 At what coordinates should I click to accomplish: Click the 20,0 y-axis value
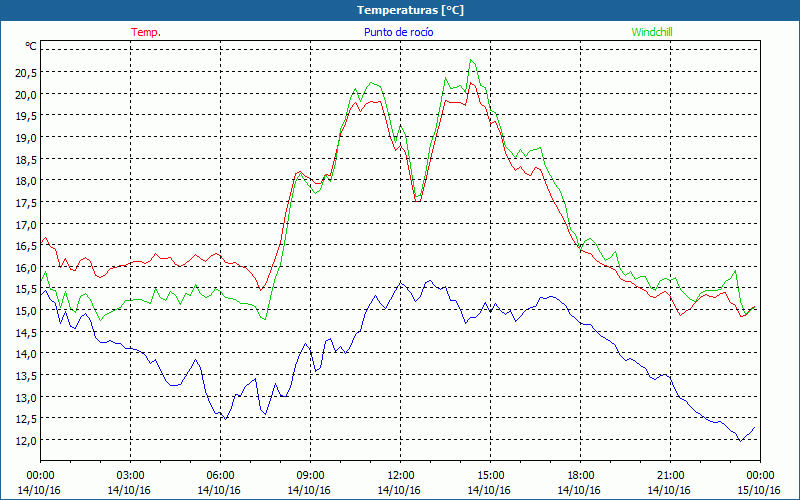26,94
